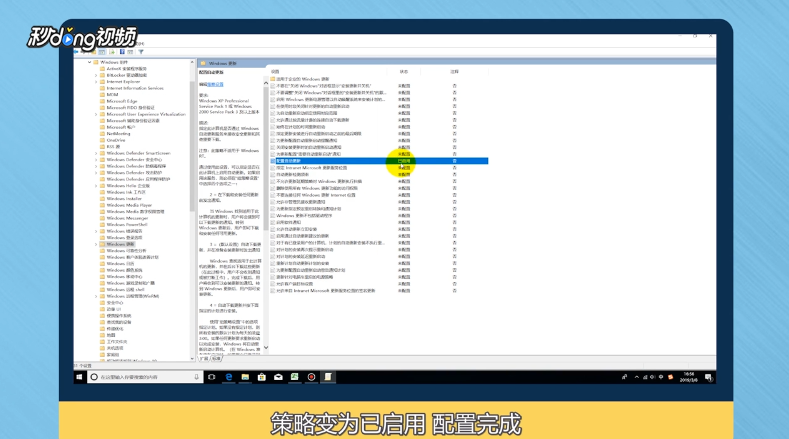Expand Microsoft User Experience Virtualization node
This screenshot has width=789, height=439.
[x=96, y=114]
